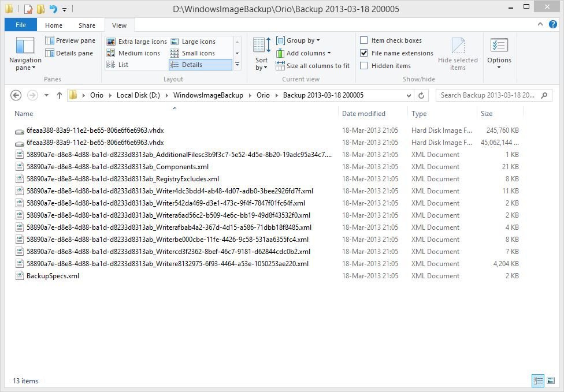Enable Item check boxes
Screen dimensions: 564x392
(364, 40)
